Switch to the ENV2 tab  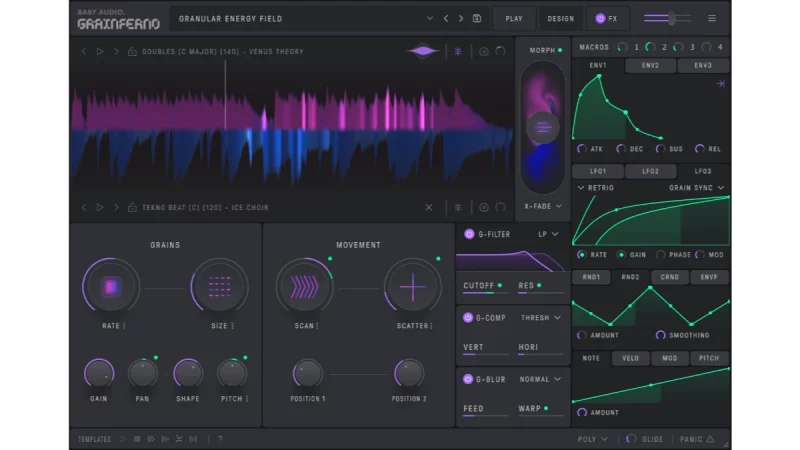(x=650, y=65)
